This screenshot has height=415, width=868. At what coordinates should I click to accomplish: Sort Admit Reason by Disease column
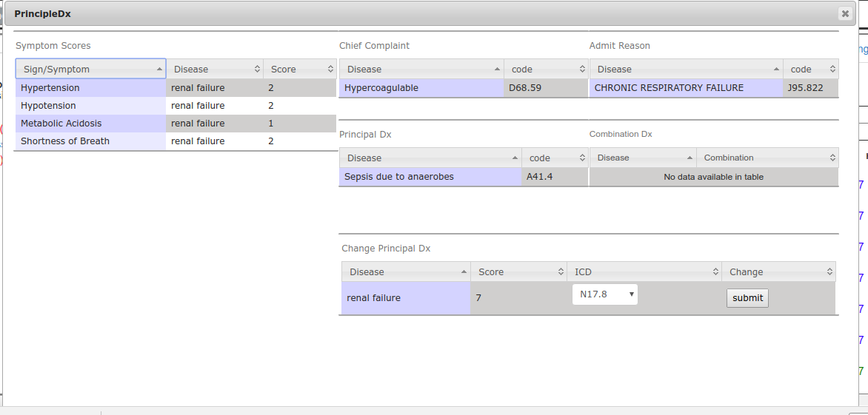click(686, 70)
